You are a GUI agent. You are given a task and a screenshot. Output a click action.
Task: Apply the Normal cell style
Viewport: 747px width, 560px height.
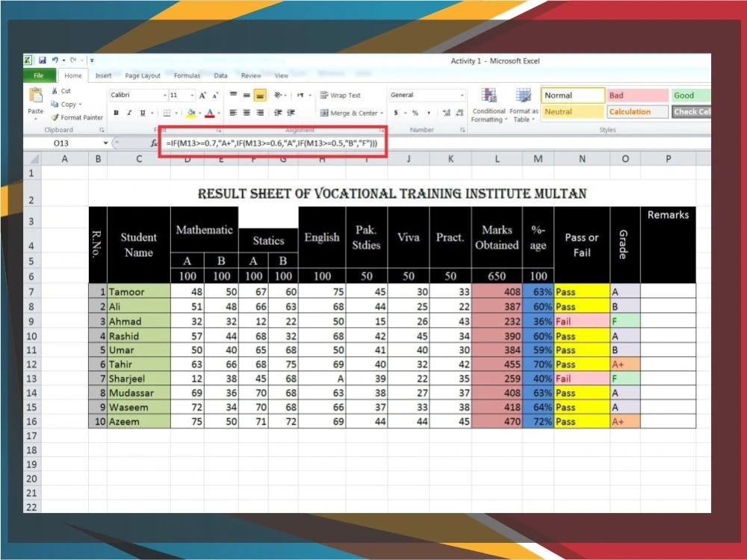(x=573, y=96)
